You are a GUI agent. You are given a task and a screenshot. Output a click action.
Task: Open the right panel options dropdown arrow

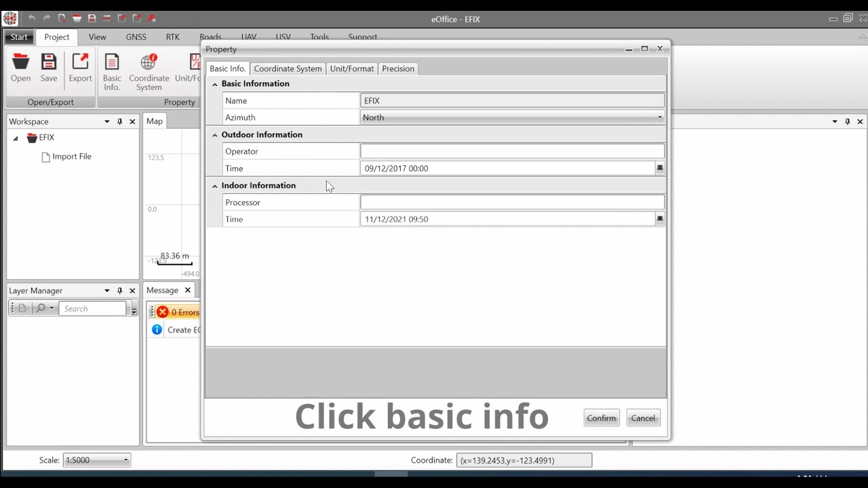[834, 121]
